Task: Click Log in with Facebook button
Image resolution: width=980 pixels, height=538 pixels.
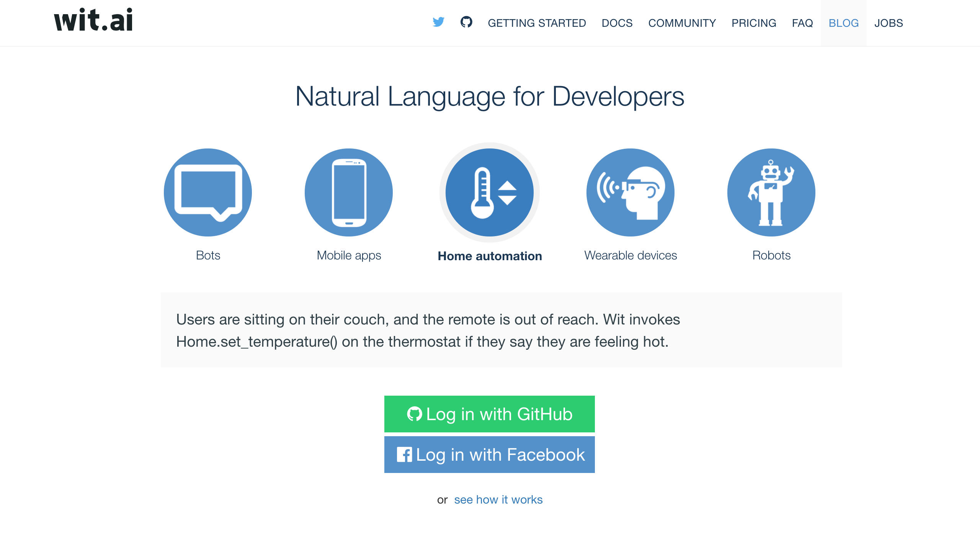Action: coord(490,455)
